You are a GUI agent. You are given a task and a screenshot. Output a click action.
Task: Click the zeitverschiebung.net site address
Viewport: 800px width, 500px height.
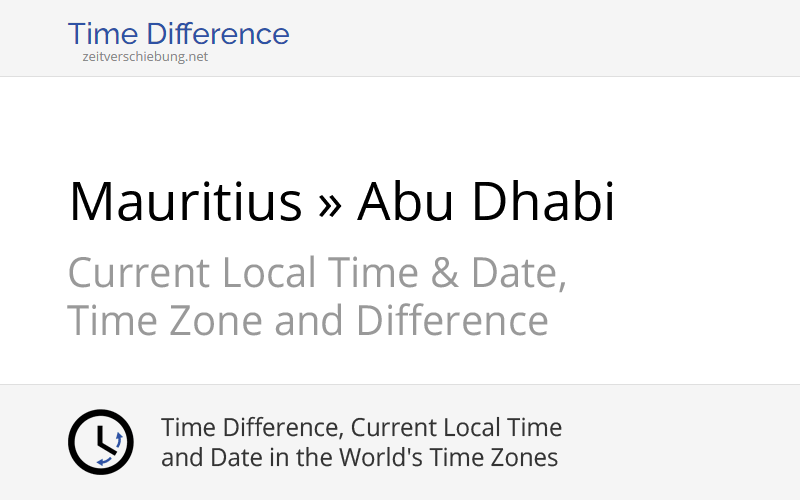click(x=145, y=57)
